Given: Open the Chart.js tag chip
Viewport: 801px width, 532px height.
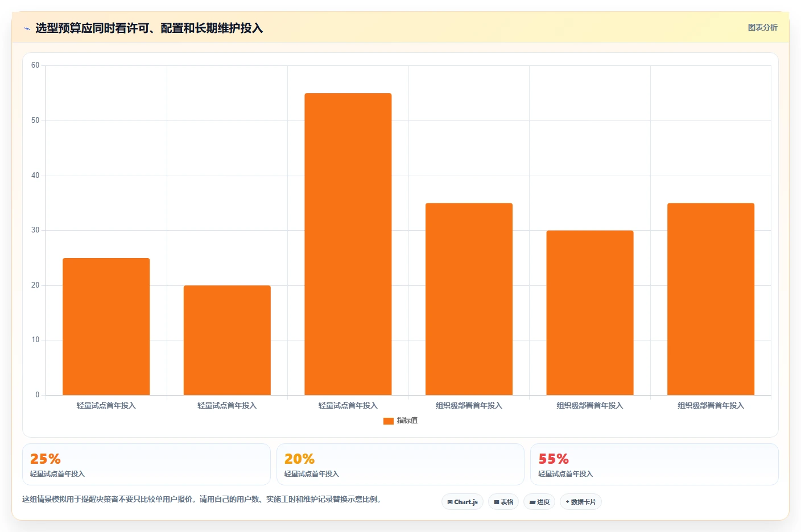Looking at the screenshot, I should click(x=463, y=502).
